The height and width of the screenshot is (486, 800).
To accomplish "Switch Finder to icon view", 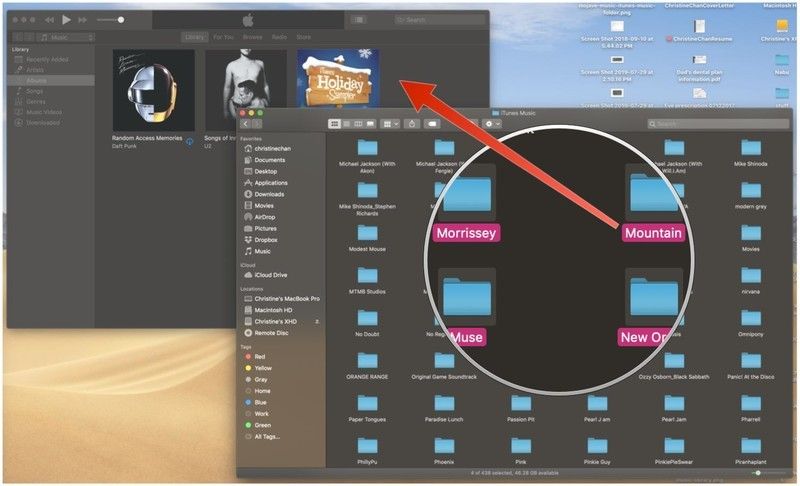I will coord(334,124).
